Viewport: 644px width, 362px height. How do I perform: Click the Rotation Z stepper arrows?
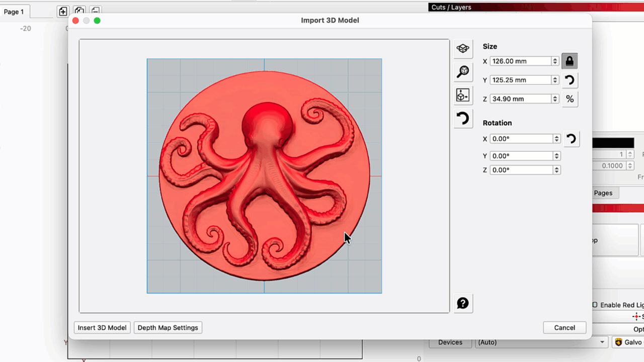[556, 170]
